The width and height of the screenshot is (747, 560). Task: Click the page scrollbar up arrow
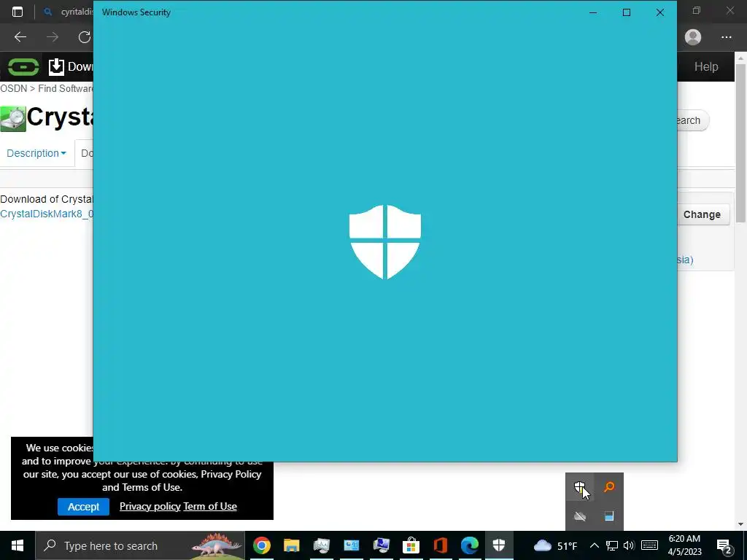741,58
